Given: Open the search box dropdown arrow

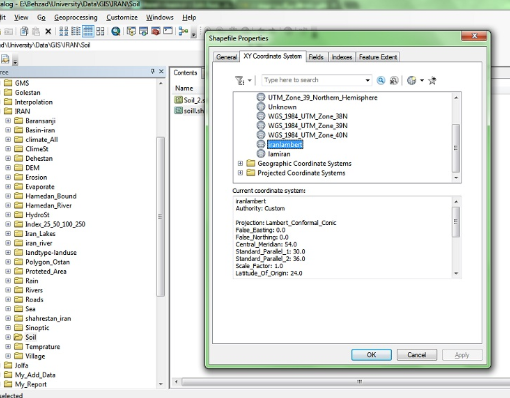Looking at the screenshot, I should click(367, 80).
